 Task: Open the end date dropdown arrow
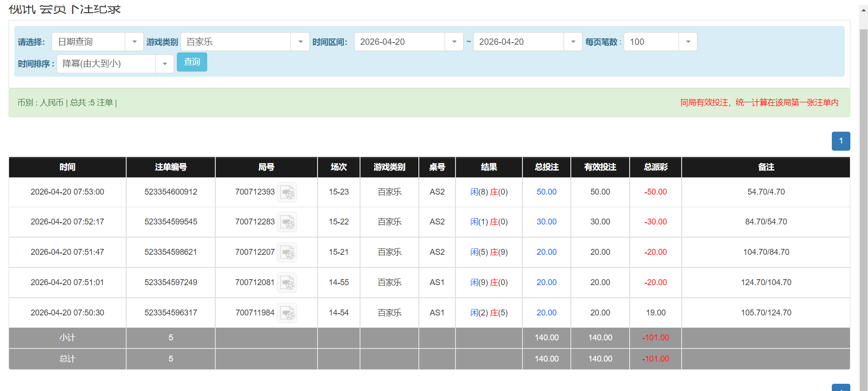573,42
